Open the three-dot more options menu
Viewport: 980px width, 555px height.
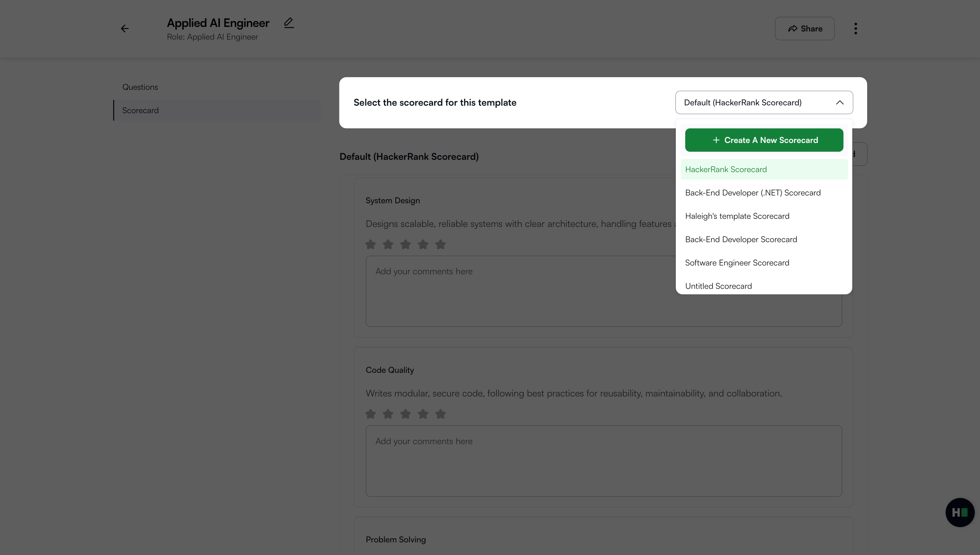point(855,29)
